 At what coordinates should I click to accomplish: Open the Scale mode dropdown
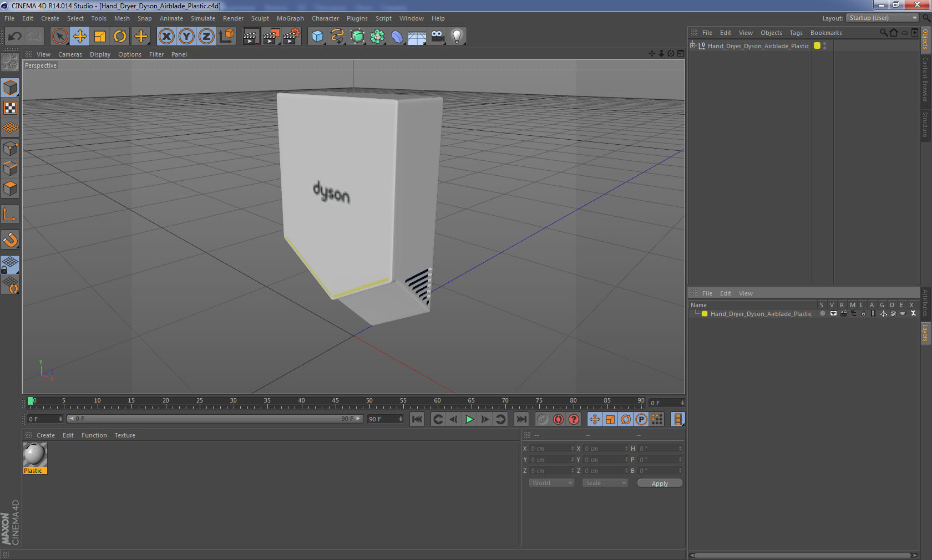(x=605, y=483)
